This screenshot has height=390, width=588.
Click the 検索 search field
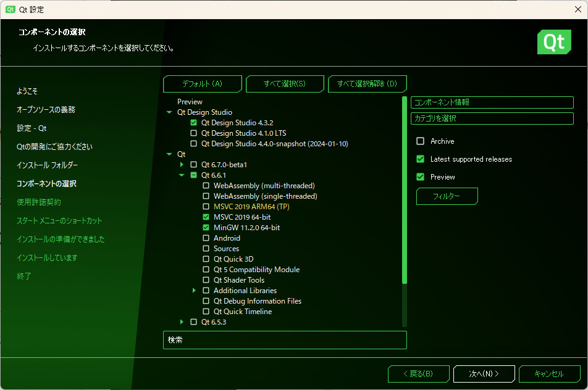pyautogui.click(x=284, y=340)
